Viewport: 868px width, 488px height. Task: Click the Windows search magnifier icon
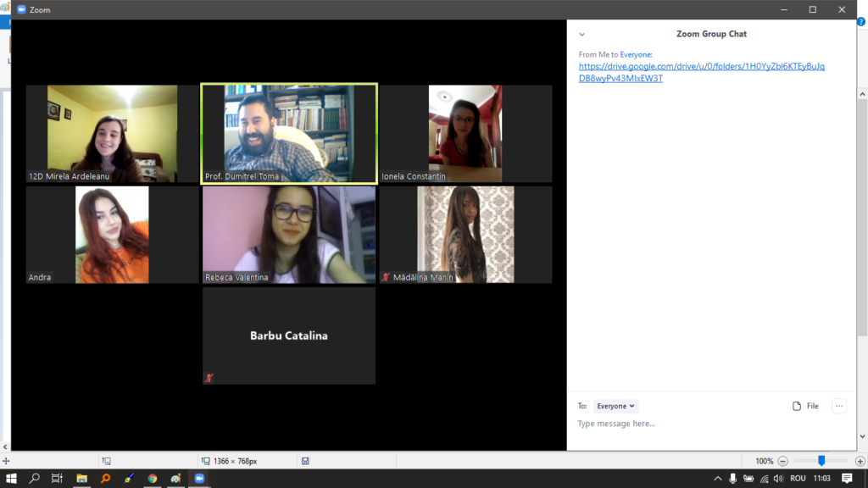pos(35,479)
